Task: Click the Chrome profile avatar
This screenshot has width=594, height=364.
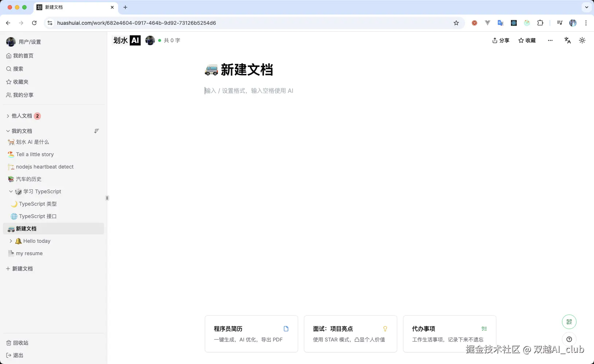Action: coord(573,23)
